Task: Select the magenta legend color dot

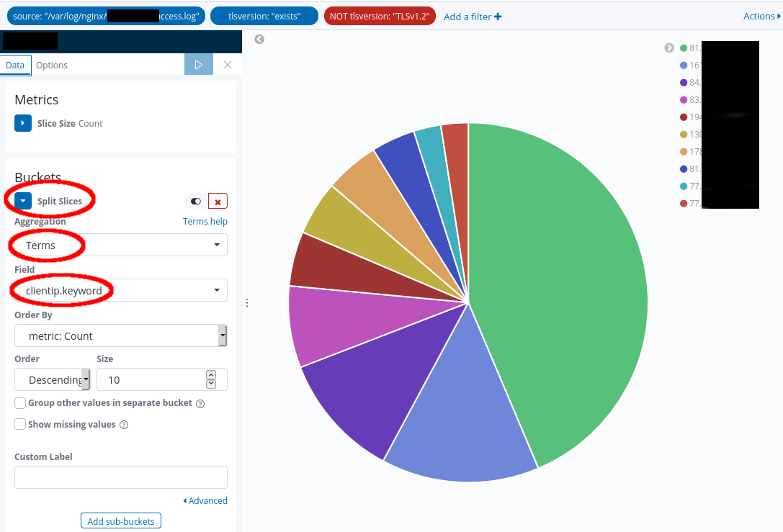Action: (x=684, y=100)
